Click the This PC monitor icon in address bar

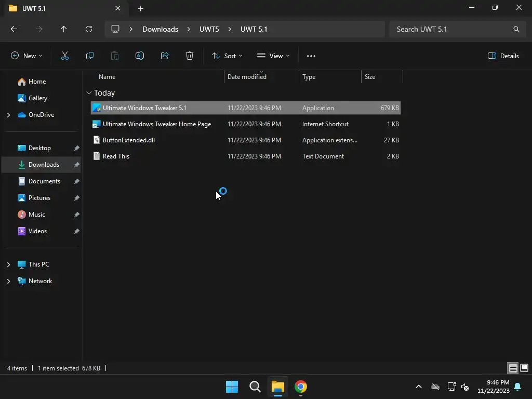115,29
